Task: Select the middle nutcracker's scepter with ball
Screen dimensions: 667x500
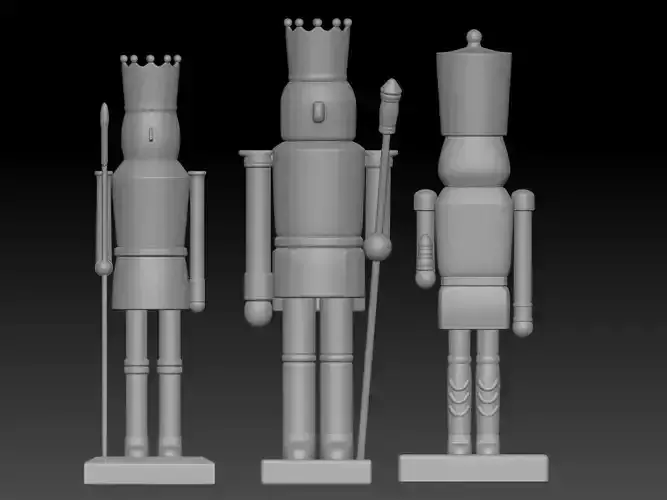Action: point(378,268)
